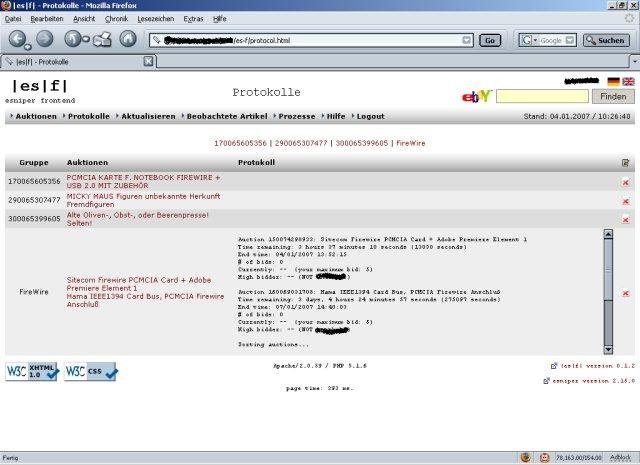Switch language with the British flag
This screenshot has height=465, width=640.
tap(628, 81)
